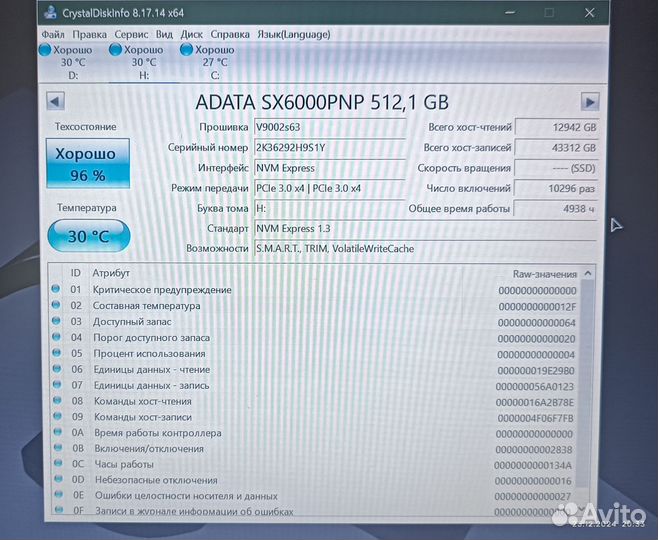This screenshot has height=540, width=658.
Task: Open the Сервис menu
Action: pyautogui.click(x=131, y=34)
